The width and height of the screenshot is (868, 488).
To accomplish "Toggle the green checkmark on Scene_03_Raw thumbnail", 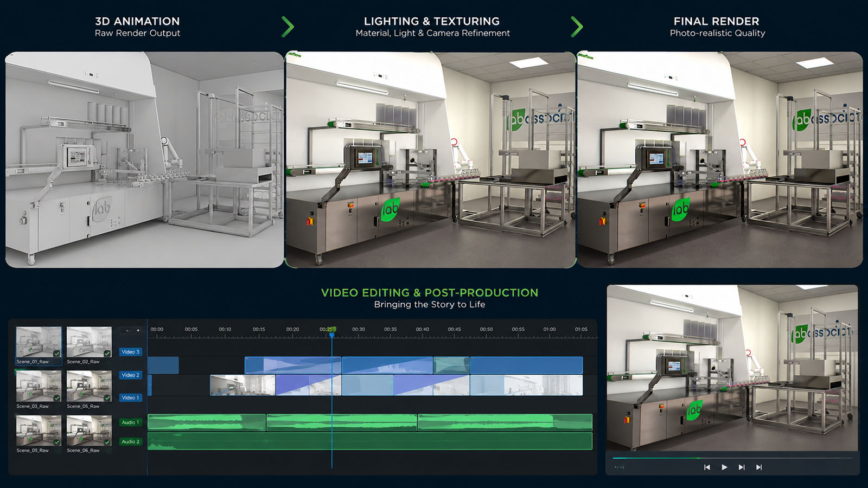I will (x=57, y=397).
